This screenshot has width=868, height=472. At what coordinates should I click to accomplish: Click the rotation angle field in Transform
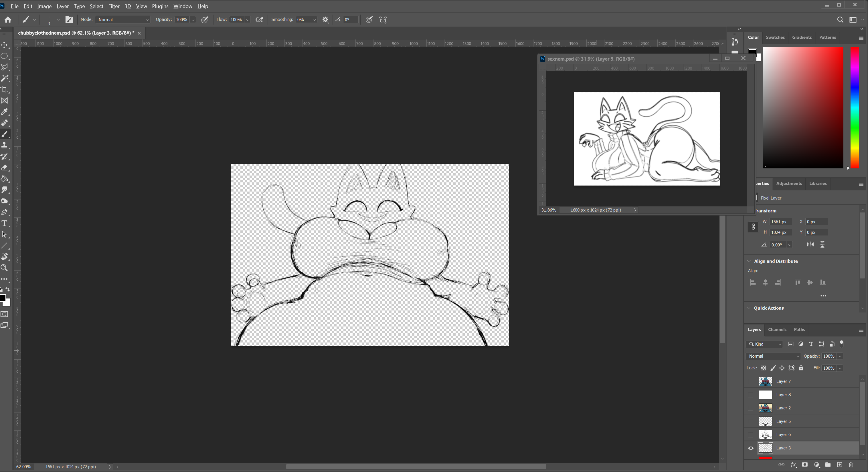(x=778, y=245)
